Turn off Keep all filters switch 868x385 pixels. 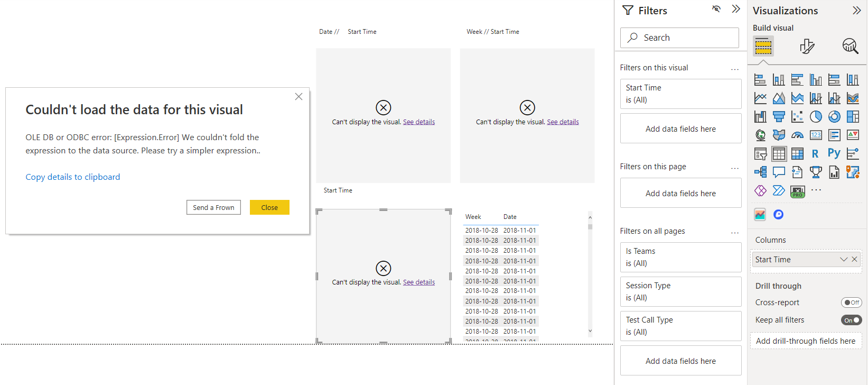tap(851, 320)
